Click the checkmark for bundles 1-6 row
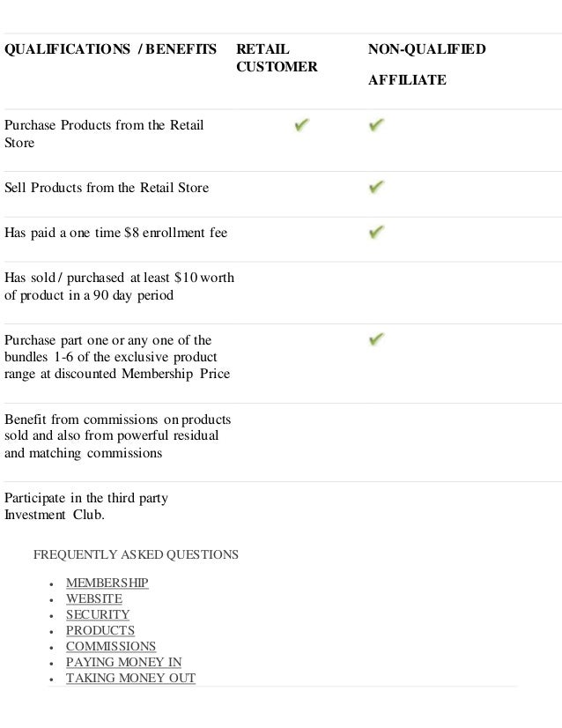 pos(376,339)
